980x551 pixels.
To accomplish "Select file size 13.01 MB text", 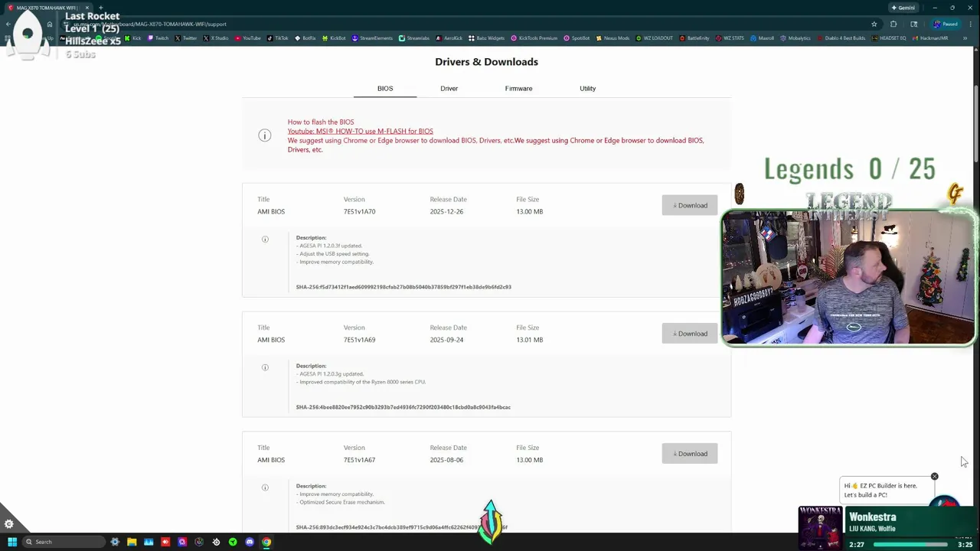I will 530,340.
